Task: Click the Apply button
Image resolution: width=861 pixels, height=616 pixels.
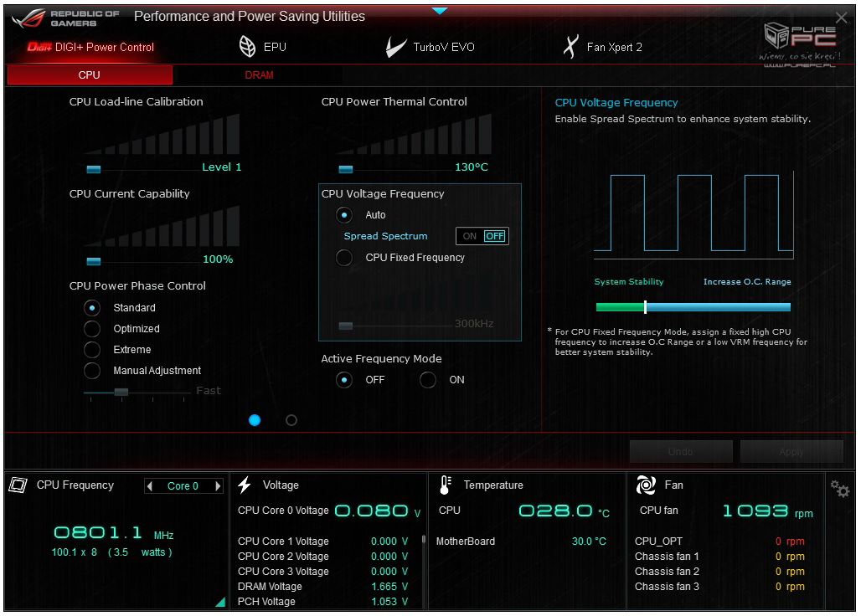Action: 791,452
